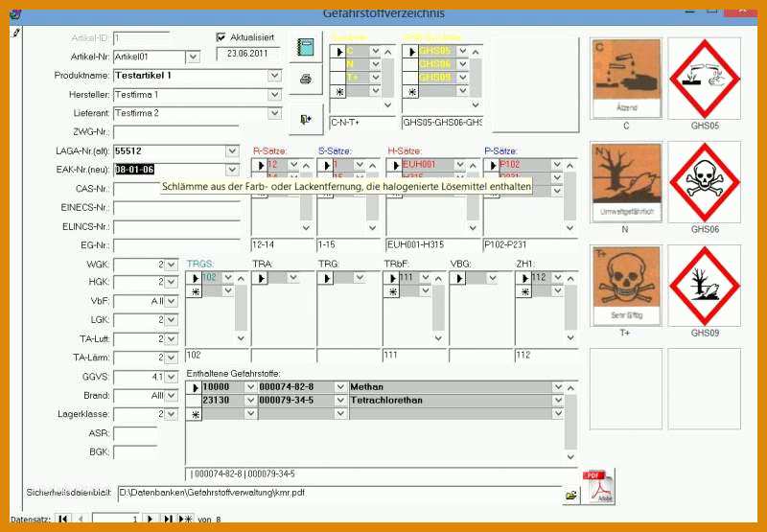The image size is (767, 532).
Task: Open the Hersteller dropdown
Action: 274,94
